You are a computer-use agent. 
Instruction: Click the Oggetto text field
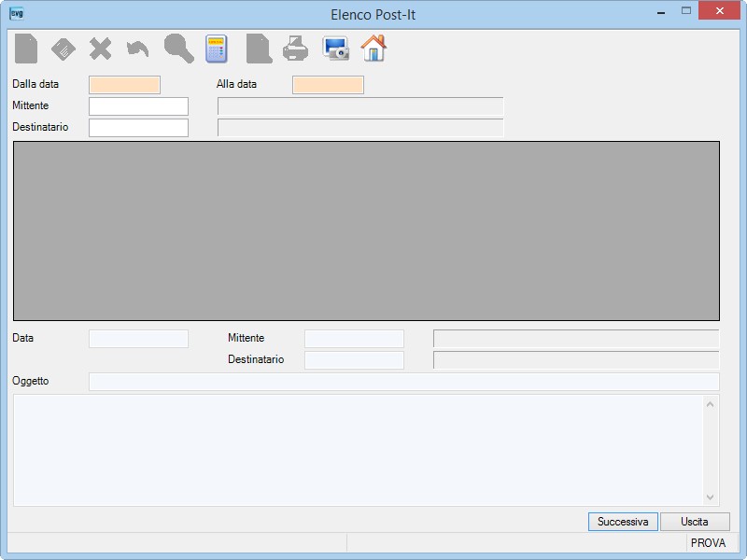[404, 382]
